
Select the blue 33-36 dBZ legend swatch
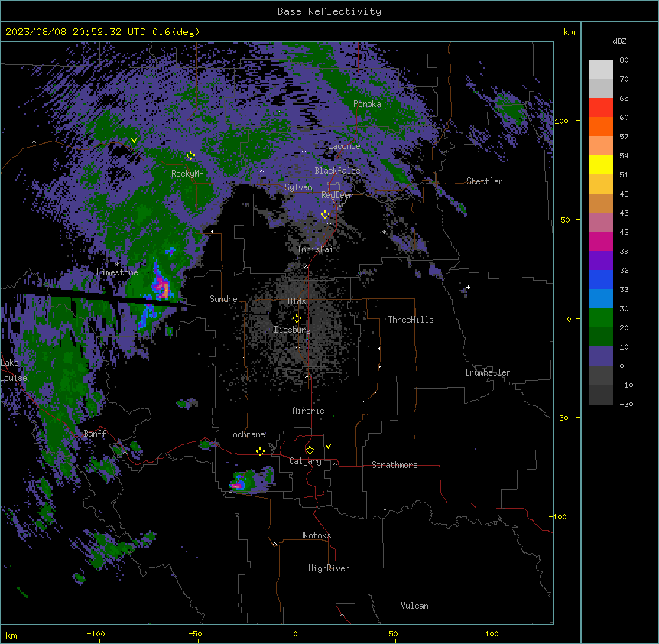[x=601, y=279]
